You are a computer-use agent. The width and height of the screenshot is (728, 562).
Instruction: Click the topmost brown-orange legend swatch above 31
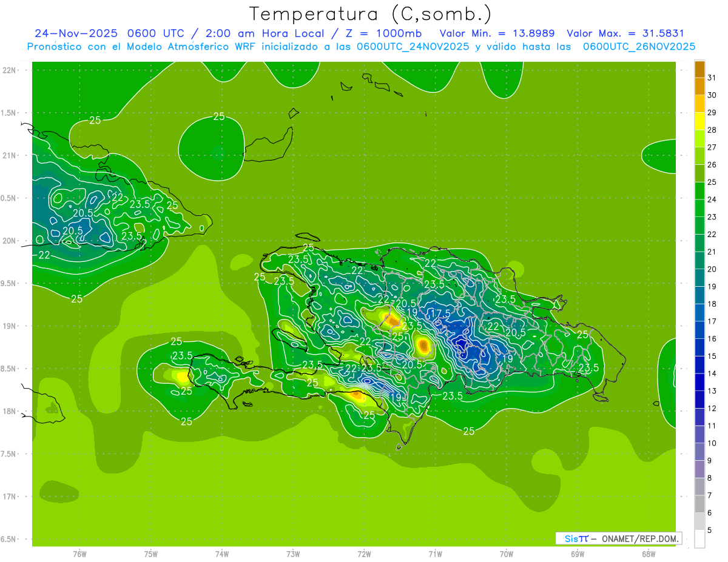[x=699, y=69]
